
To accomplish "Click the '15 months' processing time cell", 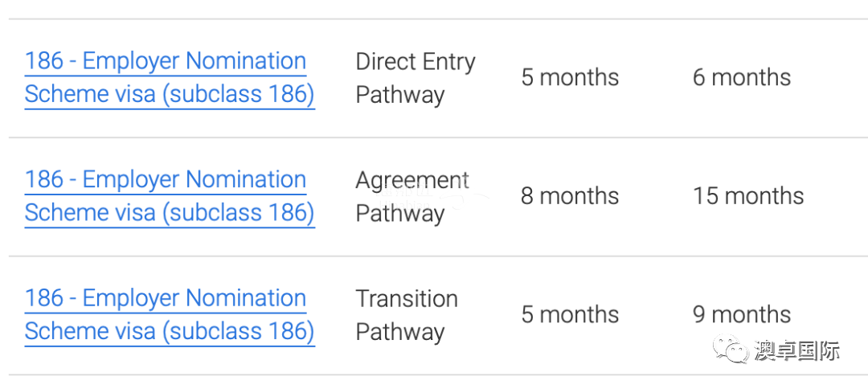I will pos(748,196).
